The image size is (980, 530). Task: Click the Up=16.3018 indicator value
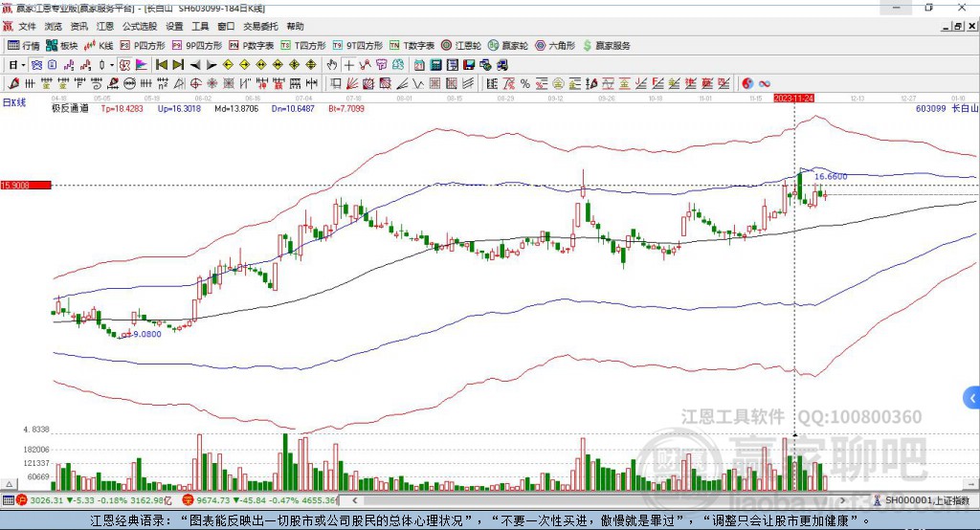pos(179,109)
